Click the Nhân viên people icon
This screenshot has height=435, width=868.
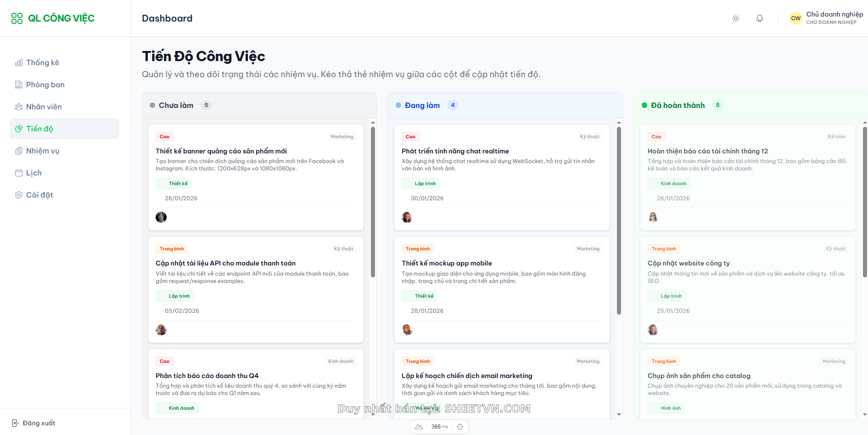tap(19, 107)
